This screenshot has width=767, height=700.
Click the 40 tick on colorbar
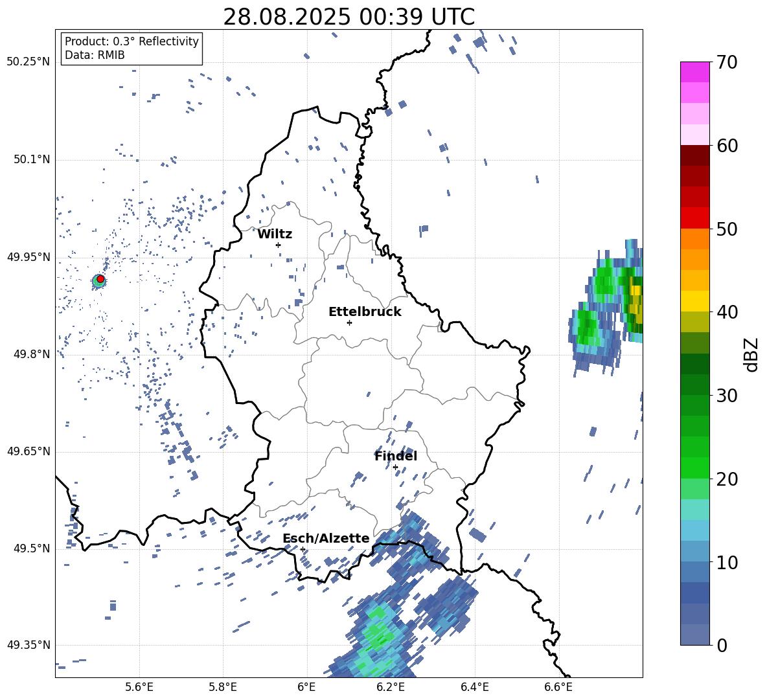click(x=727, y=312)
